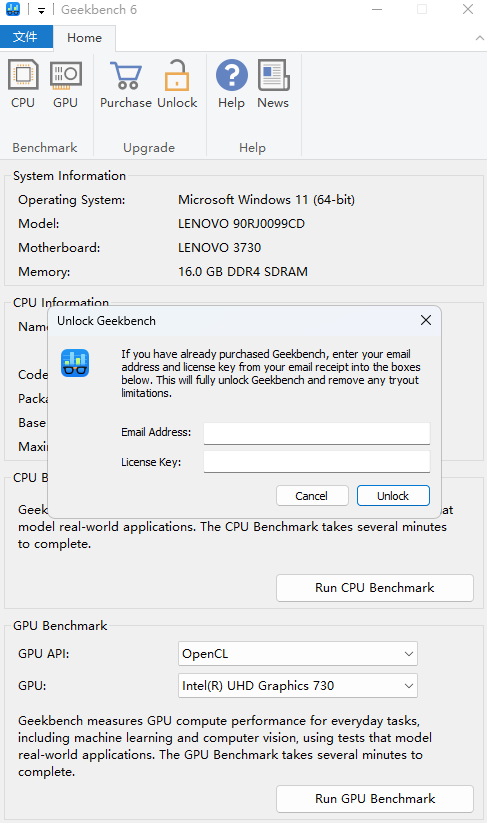
Task: Select the 'LENOVO 3730' motherboard value
Action: click(x=219, y=247)
